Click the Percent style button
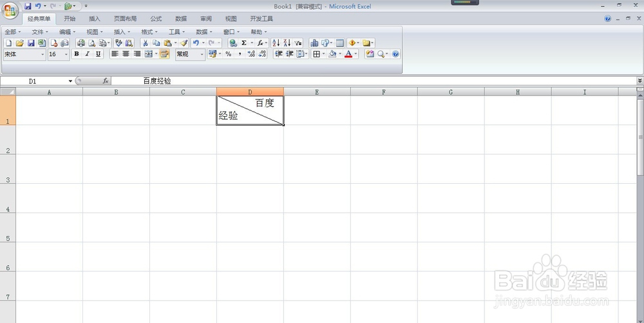This screenshot has width=644, height=323. 229,54
